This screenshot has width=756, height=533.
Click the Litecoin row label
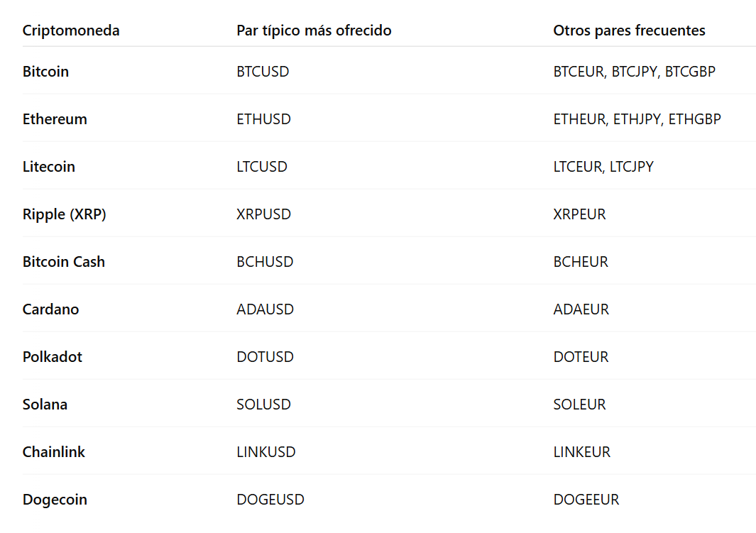coord(48,167)
